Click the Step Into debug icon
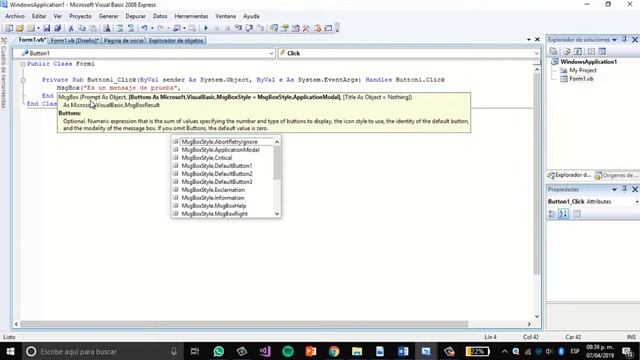This screenshot has width=640, height=360. 238,28
